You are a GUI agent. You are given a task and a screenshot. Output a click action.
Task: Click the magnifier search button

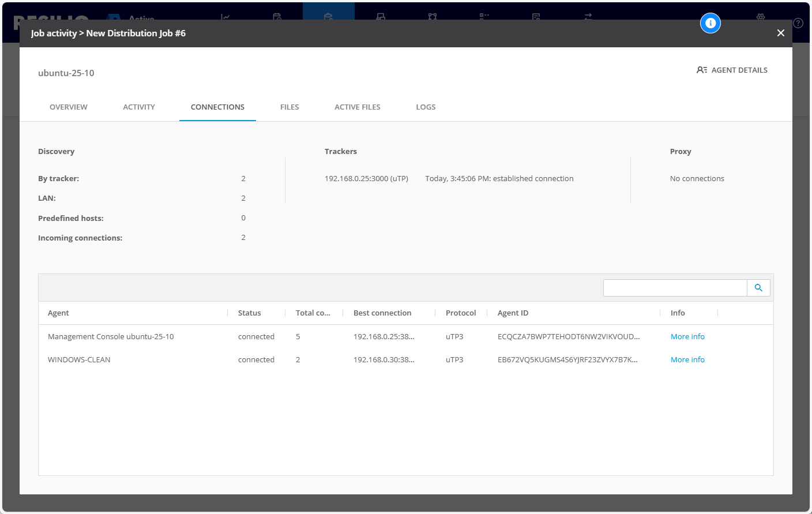click(x=758, y=288)
